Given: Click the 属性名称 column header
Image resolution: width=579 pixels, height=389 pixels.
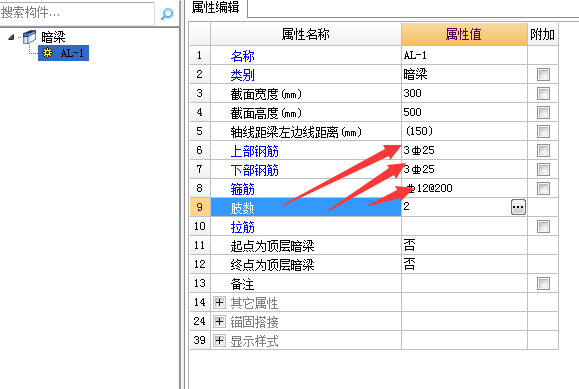Looking at the screenshot, I should pos(306,34).
